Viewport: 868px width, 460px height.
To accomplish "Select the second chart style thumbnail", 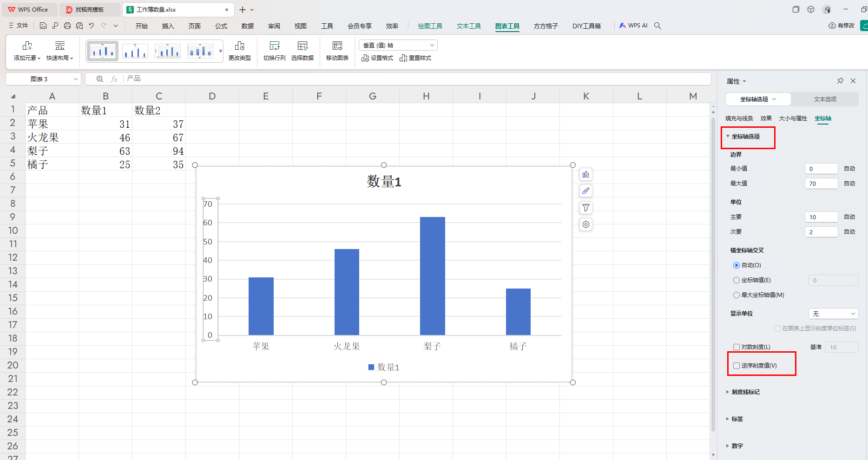I will [135, 51].
